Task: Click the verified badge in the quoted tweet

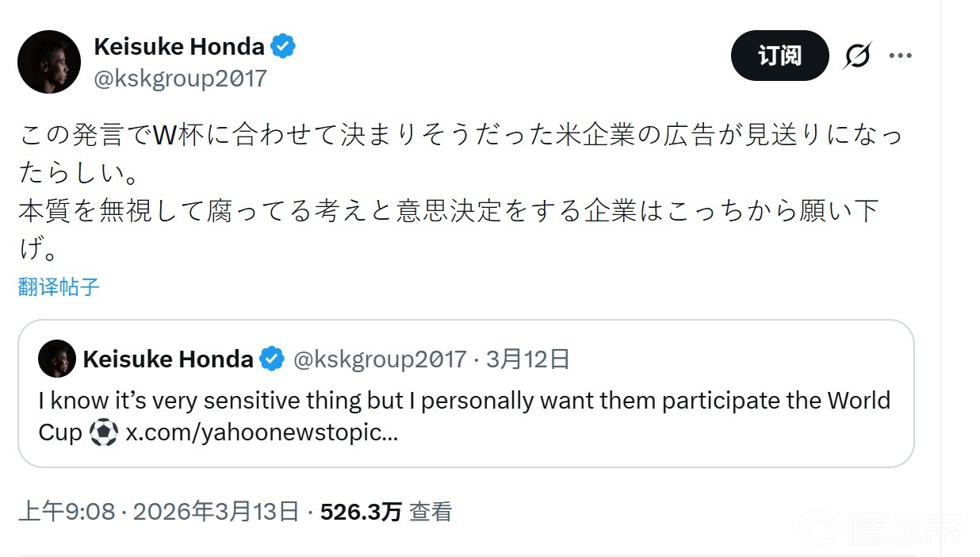Action: [x=271, y=359]
